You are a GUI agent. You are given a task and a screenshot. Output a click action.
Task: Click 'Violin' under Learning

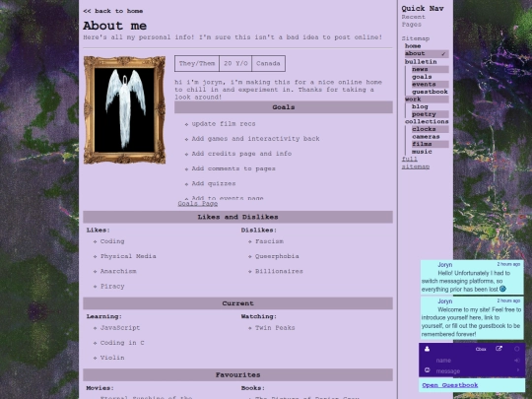[112, 358]
